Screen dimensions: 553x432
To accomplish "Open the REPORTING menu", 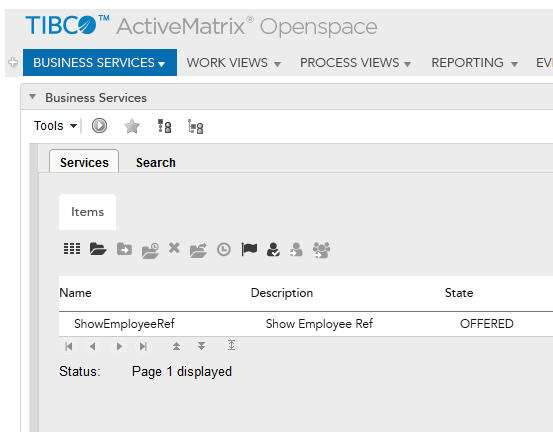I will [474, 63].
